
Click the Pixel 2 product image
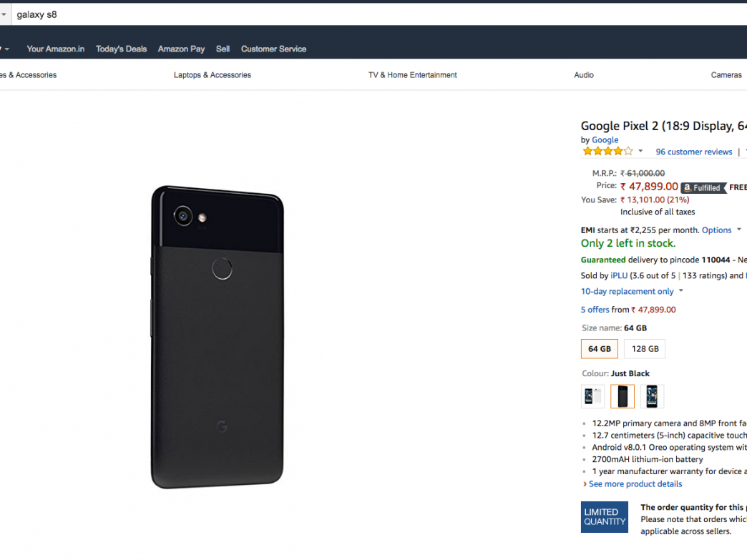(217, 337)
